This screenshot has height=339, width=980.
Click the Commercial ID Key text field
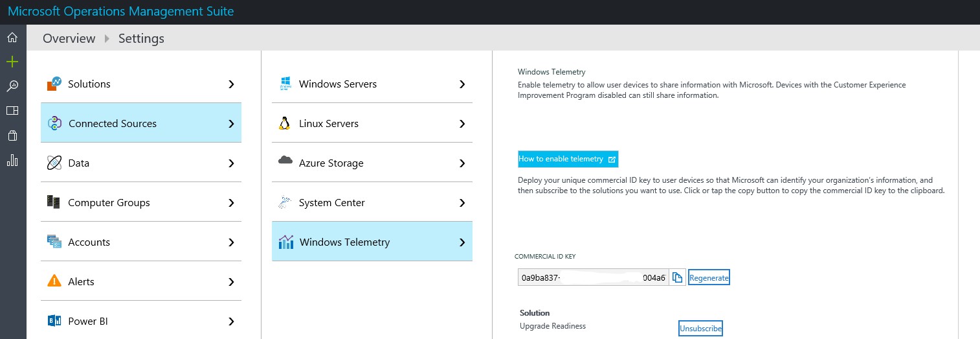(592, 277)
